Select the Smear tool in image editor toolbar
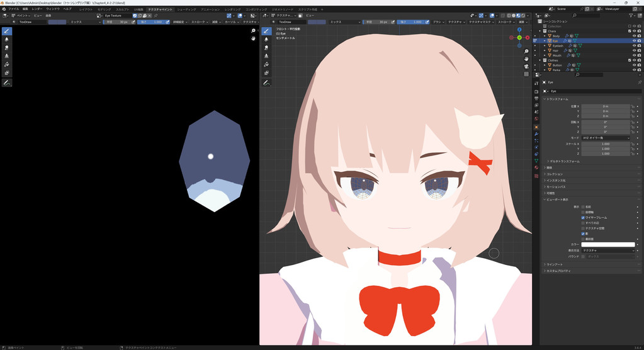This screenshot has width=644, height=350. [7, 47]
